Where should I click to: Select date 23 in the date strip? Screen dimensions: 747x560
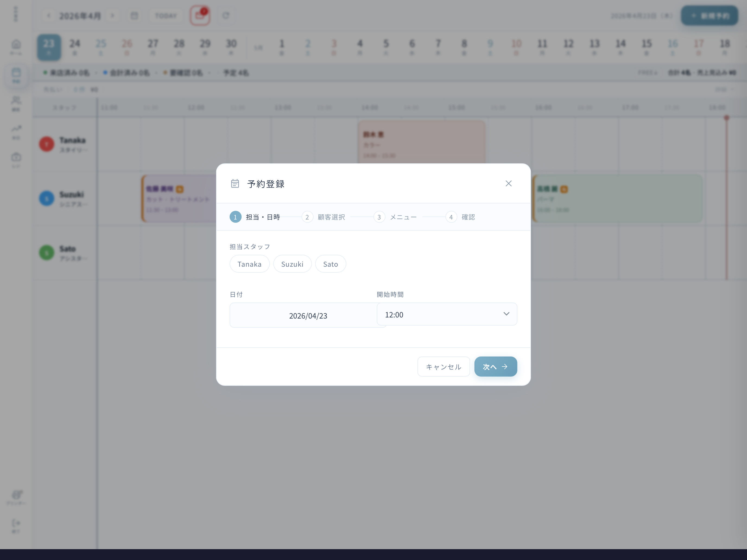49,47
